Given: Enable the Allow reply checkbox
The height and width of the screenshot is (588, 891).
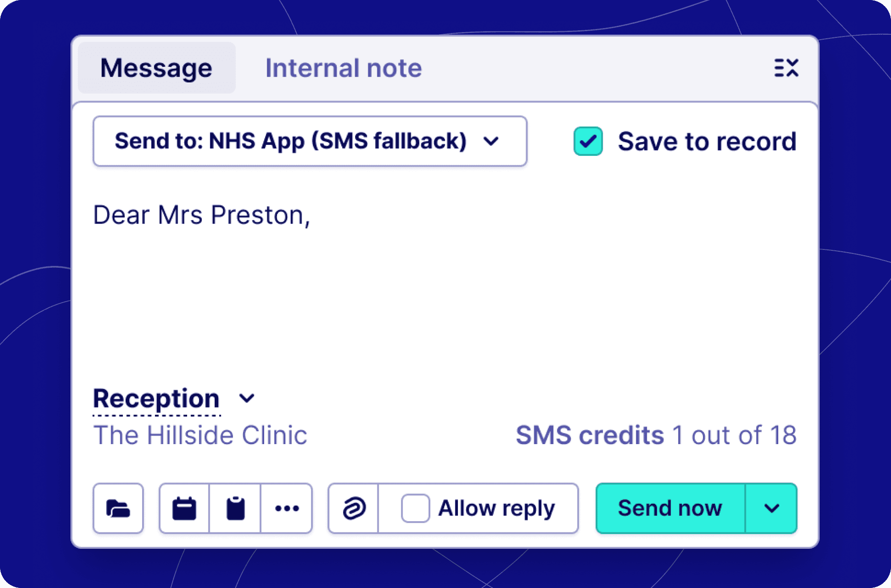Looking at the screenshot, I should (415, 508).
